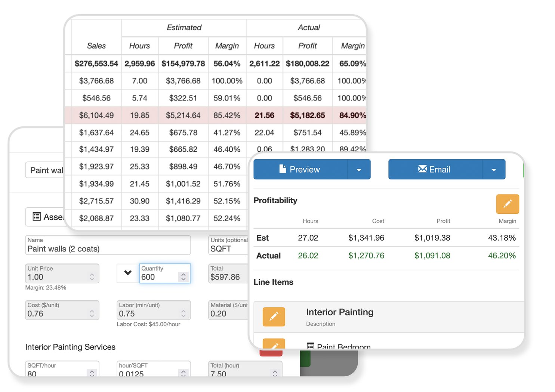Open the chevron dropdown beside Quantity
Image resolution: width=555 pixels, height=392 pixels.
click(128, 273)
